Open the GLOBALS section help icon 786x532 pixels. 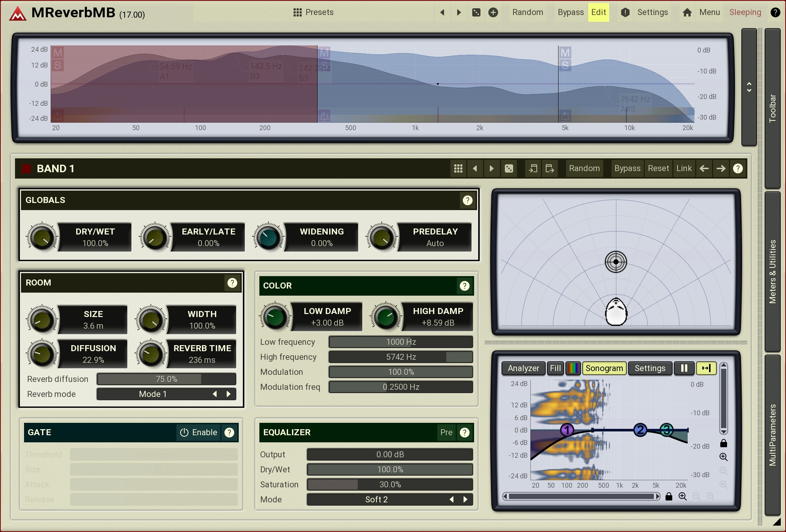[x=467, y=200]
